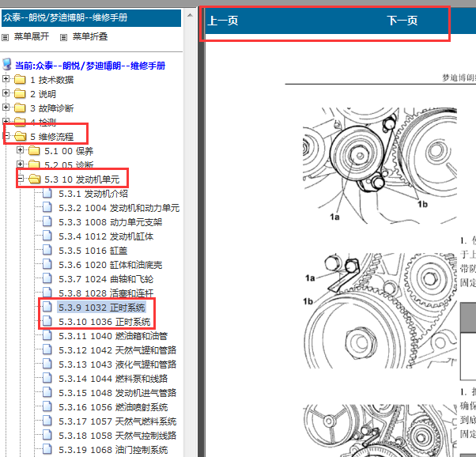Open 5.3.4 1012 发动机缸体
Viewport: 476px width, 457px height.
[106, 236]
